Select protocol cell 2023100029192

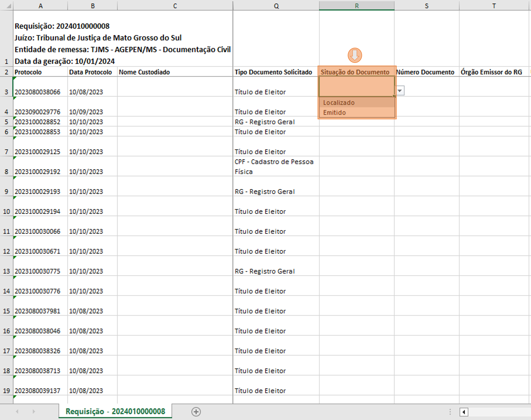(41, 166)
